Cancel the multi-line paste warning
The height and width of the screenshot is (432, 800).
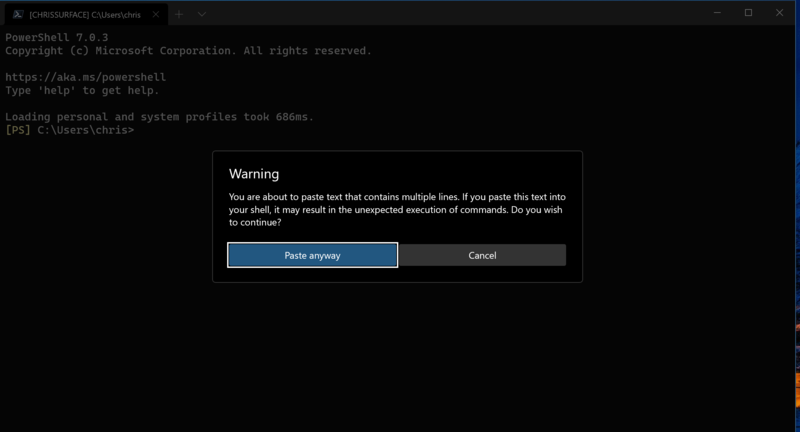tap(482, 255)
